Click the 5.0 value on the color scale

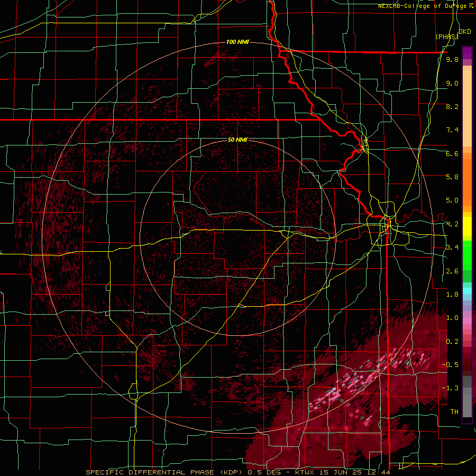(x=452, y=200)
